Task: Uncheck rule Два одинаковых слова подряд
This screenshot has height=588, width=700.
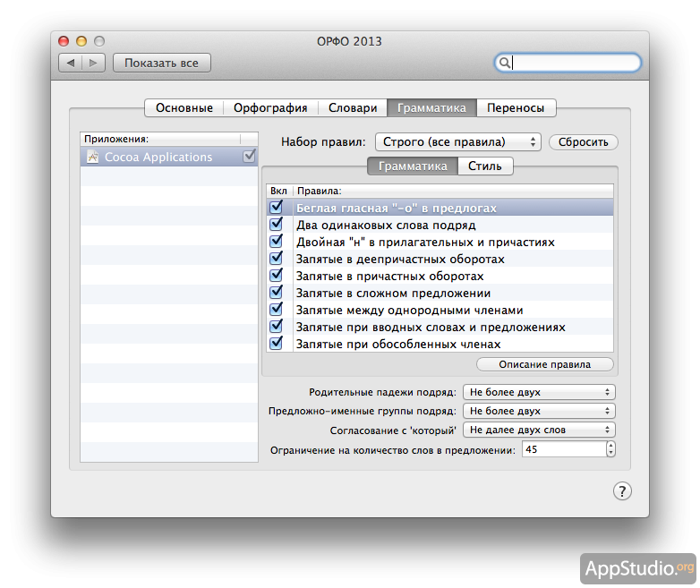Action: point(277,224)
